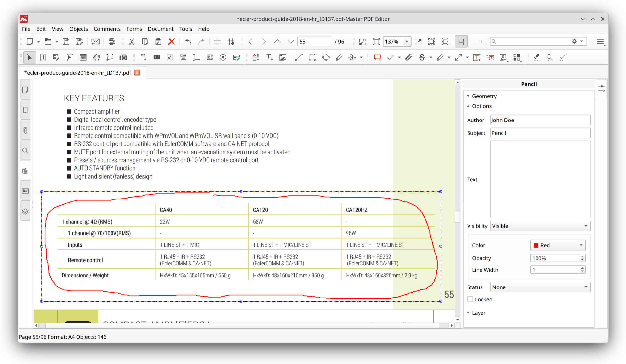Click the Print icon
Screen dimensions: 626x364
coord(112,42)
